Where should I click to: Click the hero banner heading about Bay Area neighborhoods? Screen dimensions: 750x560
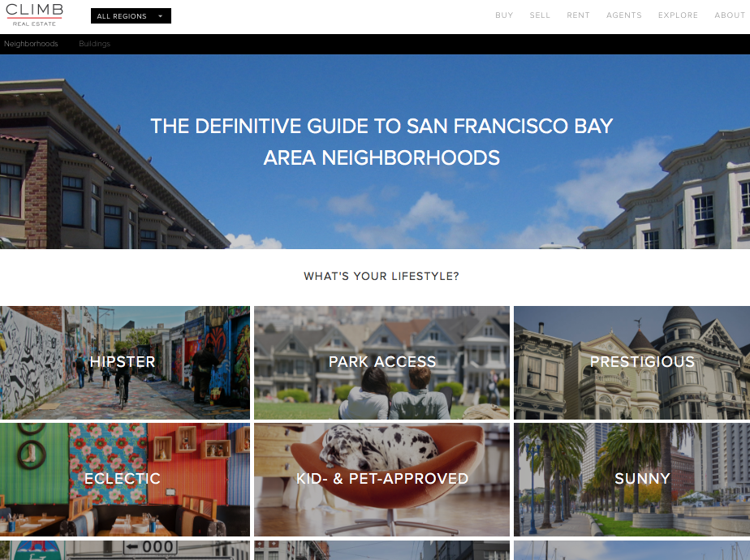(x=381, y=142)
